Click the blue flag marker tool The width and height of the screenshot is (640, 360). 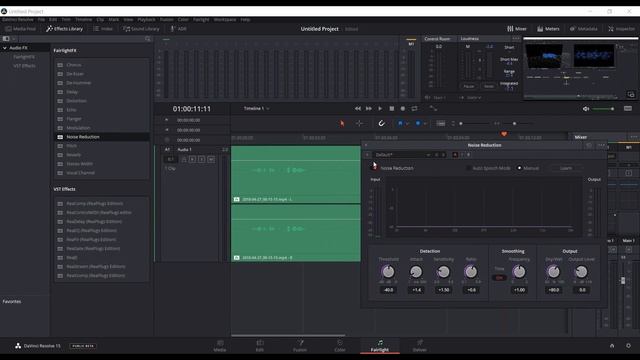[400, 123]
